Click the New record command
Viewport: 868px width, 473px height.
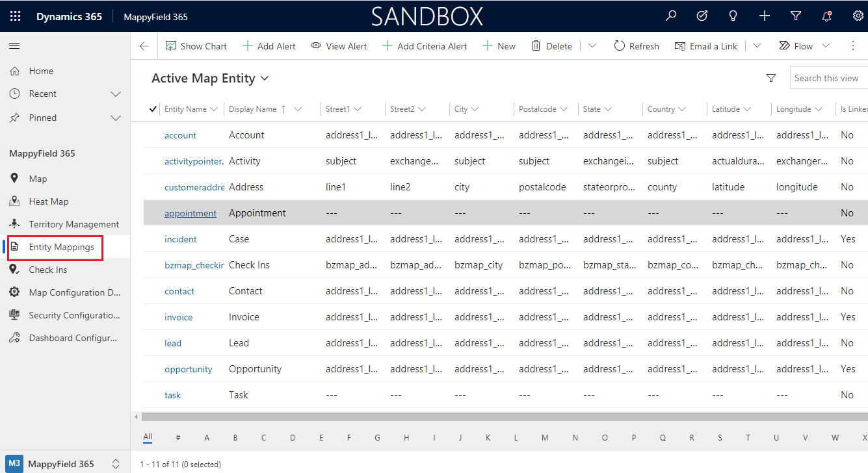[x=499, y=46]
